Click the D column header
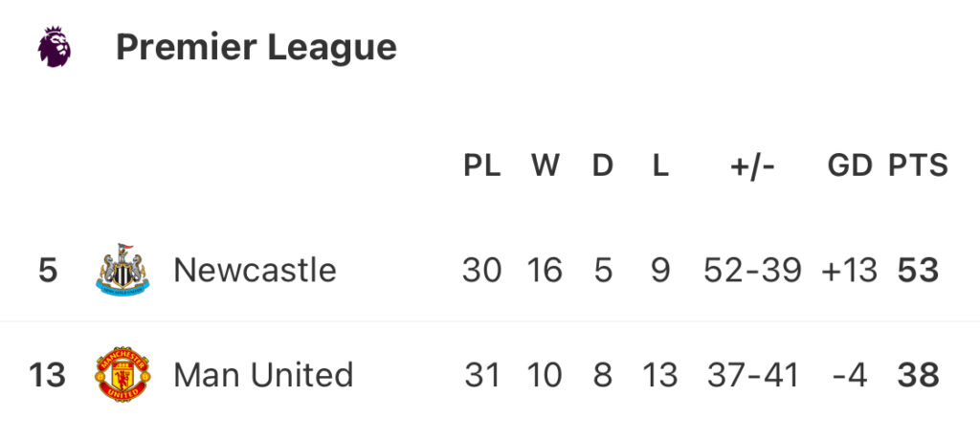The height and width of the screenshot is (439, 980). 603,166
